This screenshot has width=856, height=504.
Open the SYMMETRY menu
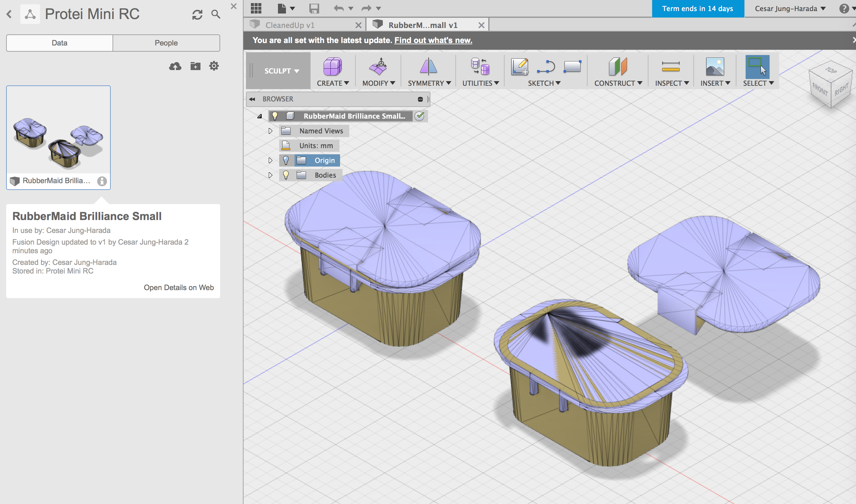pos(429,83)
